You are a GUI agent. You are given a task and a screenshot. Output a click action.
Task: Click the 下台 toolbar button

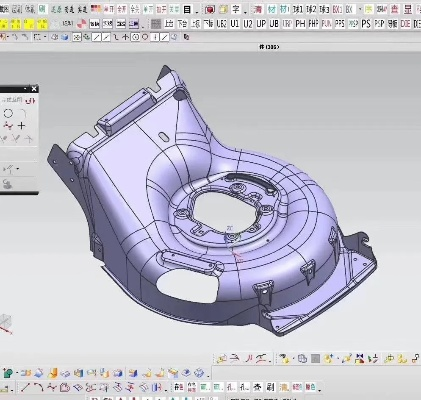[182, 24]
